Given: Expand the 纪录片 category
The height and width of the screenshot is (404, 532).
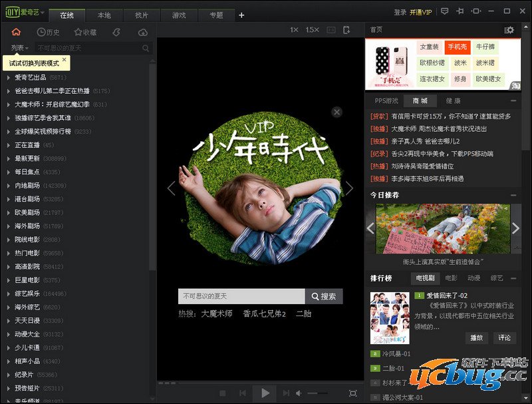Looking at the screenshot, I should (8, 375).
